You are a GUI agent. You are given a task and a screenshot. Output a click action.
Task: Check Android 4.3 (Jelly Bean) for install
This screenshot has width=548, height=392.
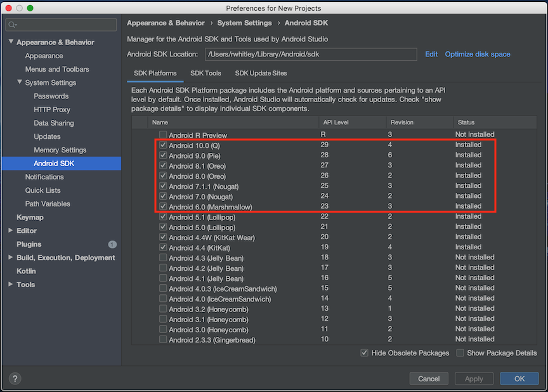coord(163,257)
